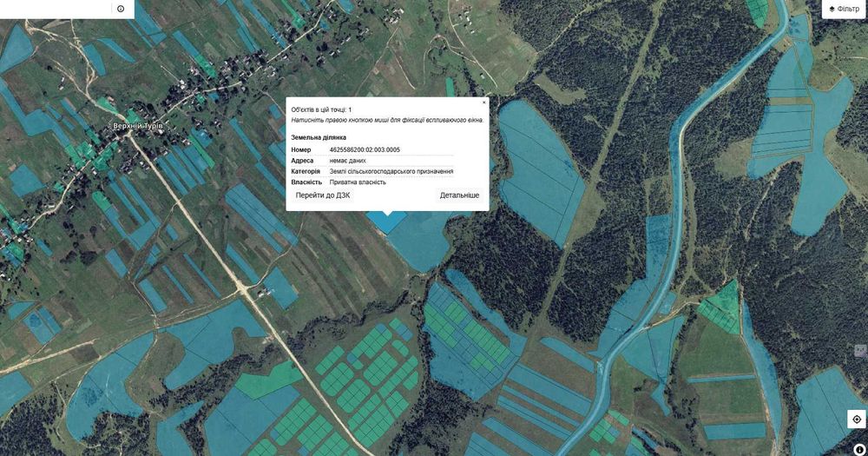This screenshot has height=456, width=868.
Task: Click the Земельна ділянка popup heading
Action: 319,137
